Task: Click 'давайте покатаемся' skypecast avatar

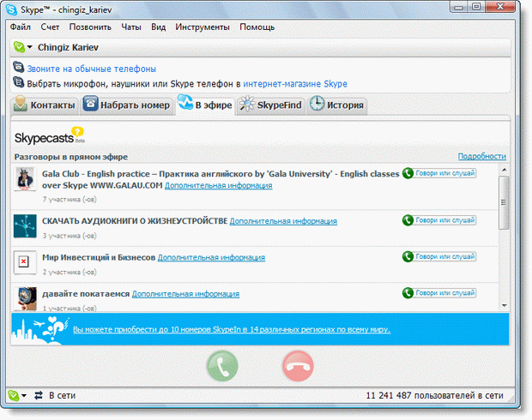Action: tap(27, 298)
